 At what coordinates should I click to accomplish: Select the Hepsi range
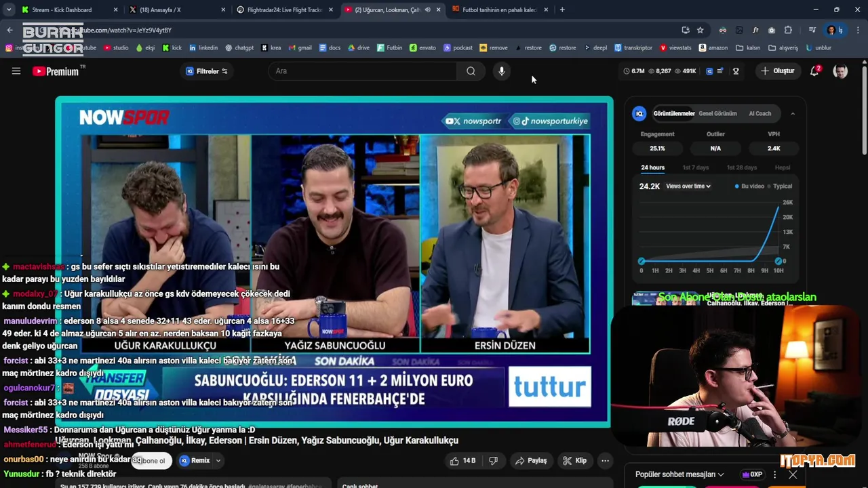(783, 167)
